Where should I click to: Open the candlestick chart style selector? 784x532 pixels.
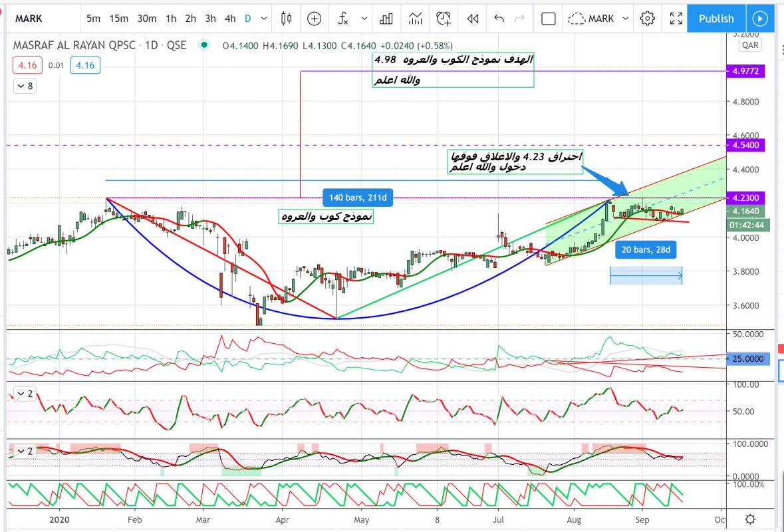point(286,19)
